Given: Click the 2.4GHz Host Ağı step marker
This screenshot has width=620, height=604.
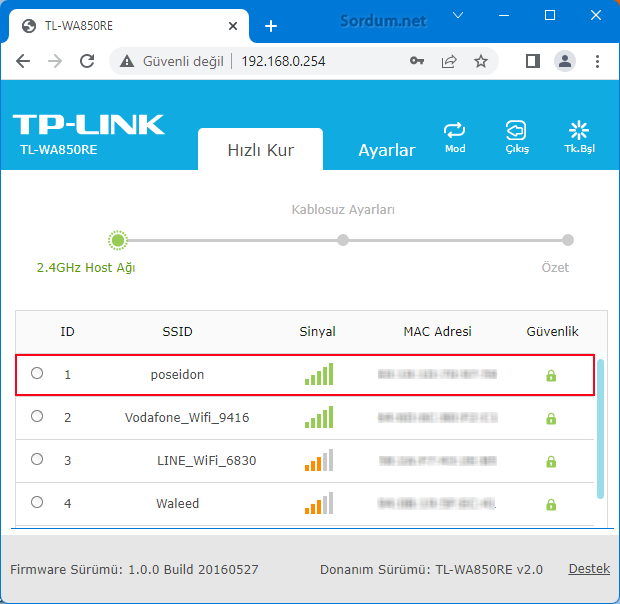Looking at the screenshot, I should point(118,240).
